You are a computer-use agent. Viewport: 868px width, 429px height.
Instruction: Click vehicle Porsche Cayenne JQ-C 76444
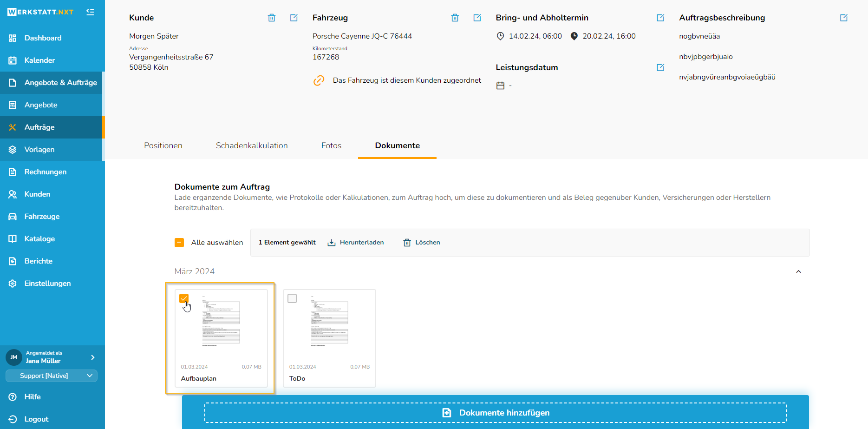[362, 36]
